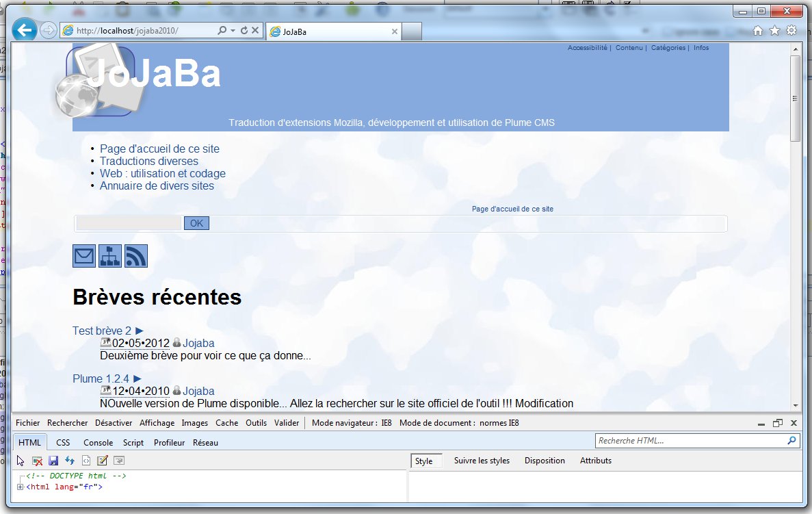Follow the Infos link
Screen dimensions: 812x514
(x=701, y=48)
